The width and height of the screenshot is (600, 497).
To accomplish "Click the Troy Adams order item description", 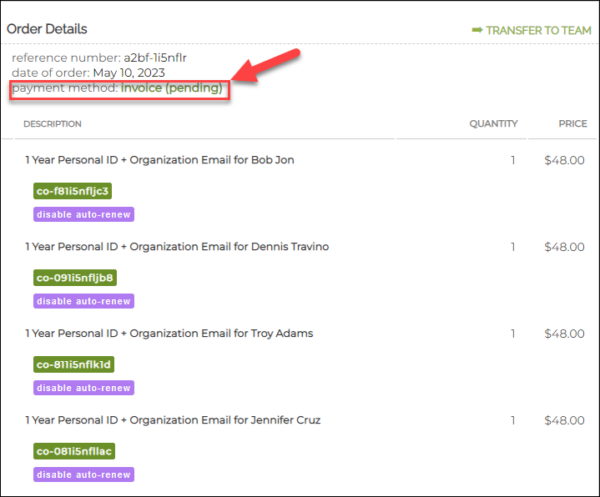I will click(168, 333).
